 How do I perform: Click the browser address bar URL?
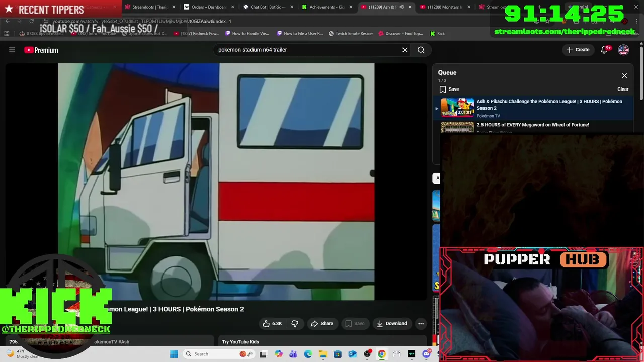point(142,21)
